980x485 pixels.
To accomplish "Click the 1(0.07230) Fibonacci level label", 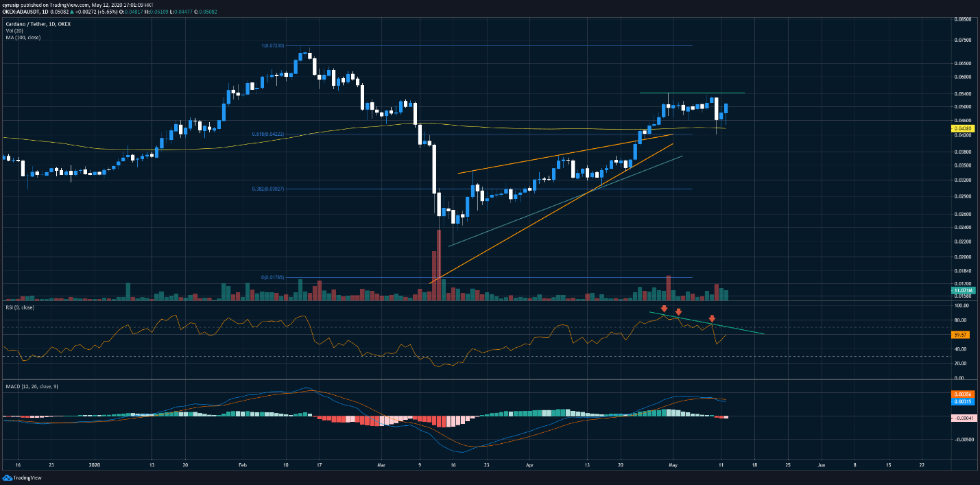I will tap(274, 45).
